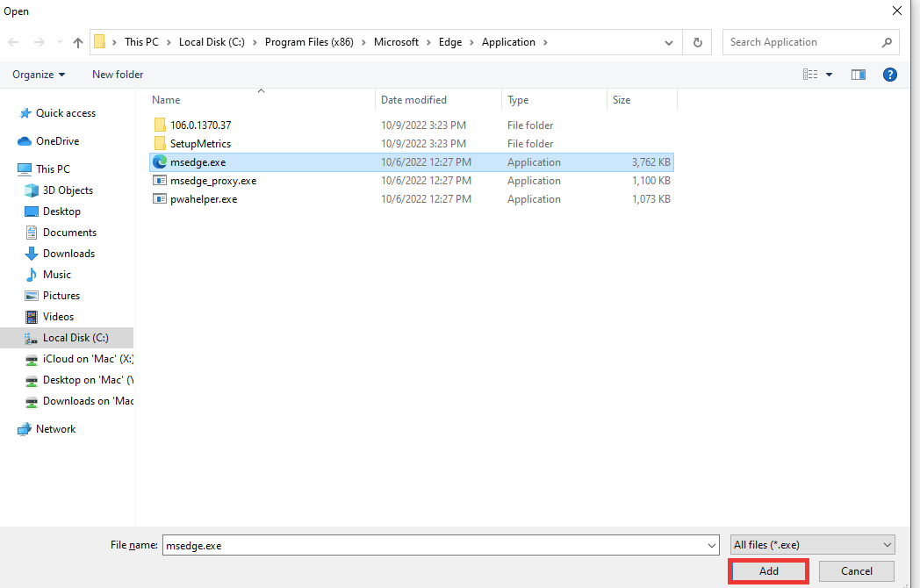The height and width of the screenshot is (588, 920).
Task: Expand the chevron after Edge breadcrumb
Action: [471, 42]
